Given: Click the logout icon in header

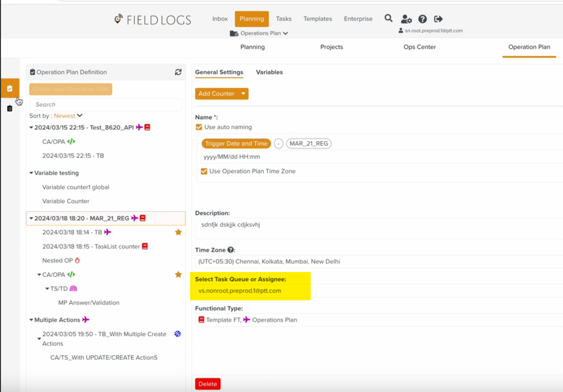Looking at the screenshot, I should coord(438,19).
